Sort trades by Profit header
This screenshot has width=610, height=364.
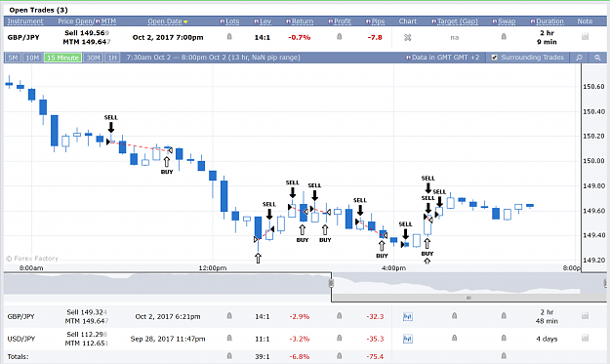point(343,21)
